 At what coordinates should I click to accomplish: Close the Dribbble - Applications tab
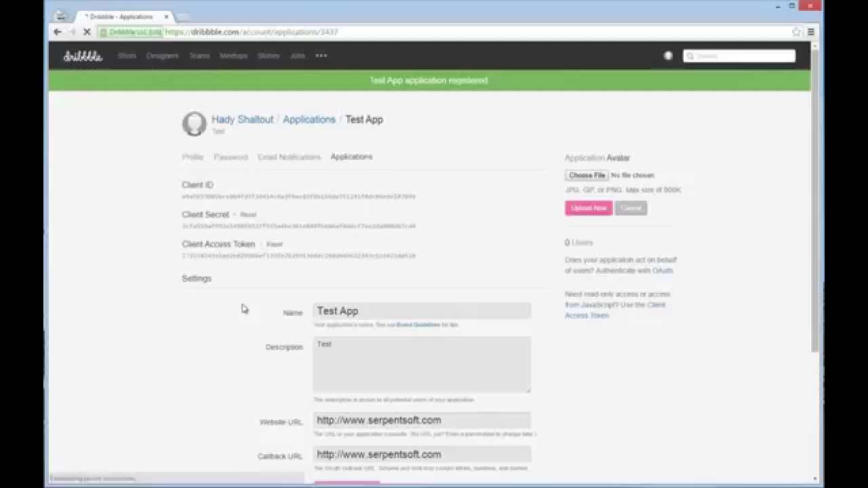[x=166, y=16]
